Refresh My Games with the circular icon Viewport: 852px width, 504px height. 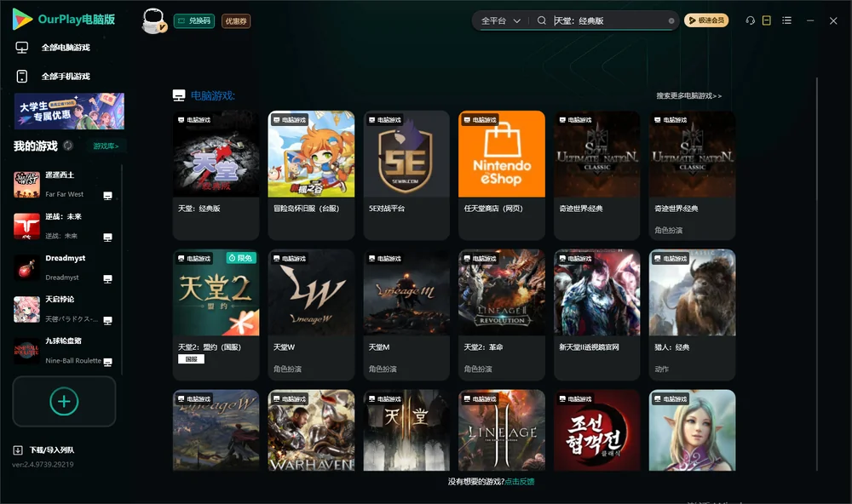coord(68,146)
